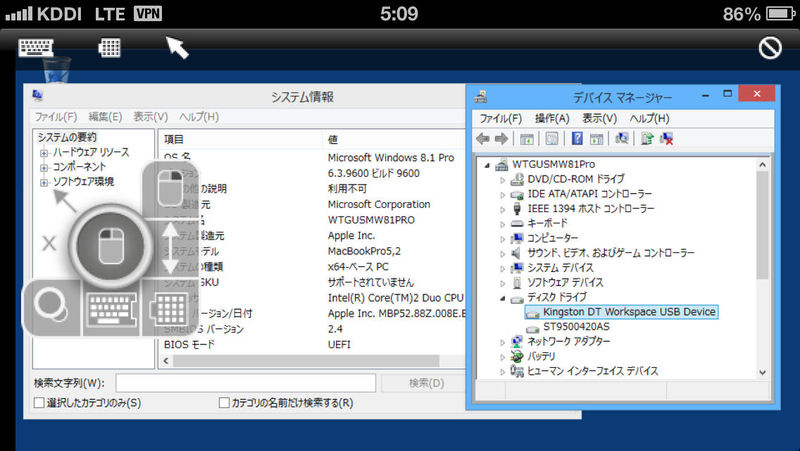Open ヘルプ(H) menu in システム情報
The width and height of the screenshot is (800, 451).
tap(199, 117)
